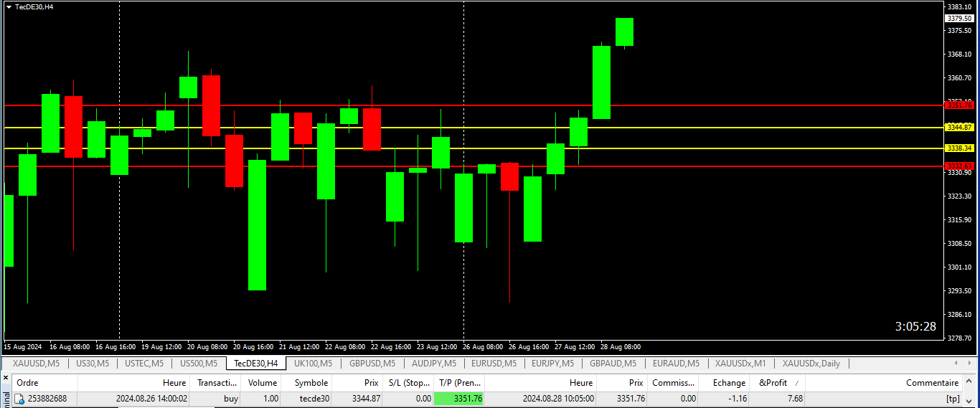Screen dimensions: 980x408
Task: Open the USTEC,M5 chart tab
Action: point(144,364)
